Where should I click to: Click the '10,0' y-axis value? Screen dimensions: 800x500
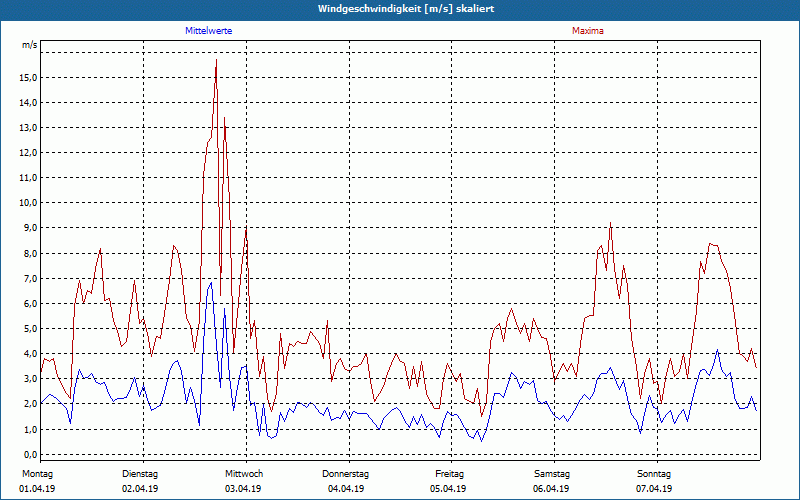28,203
